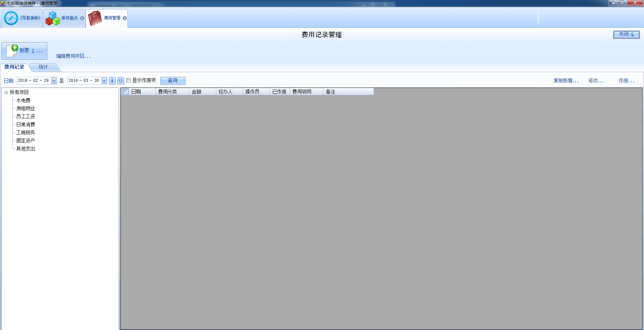Click the red wallet expense icon
644x330 pixels.
coord(95,18)
